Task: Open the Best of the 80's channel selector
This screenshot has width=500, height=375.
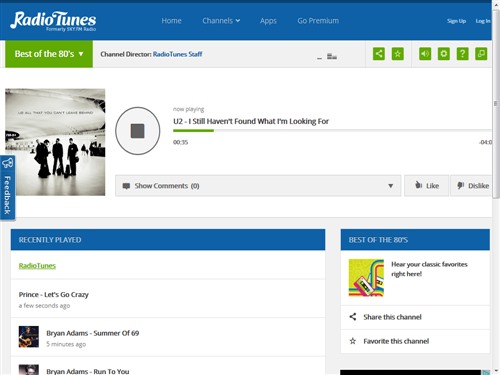Action: (49, 54)
